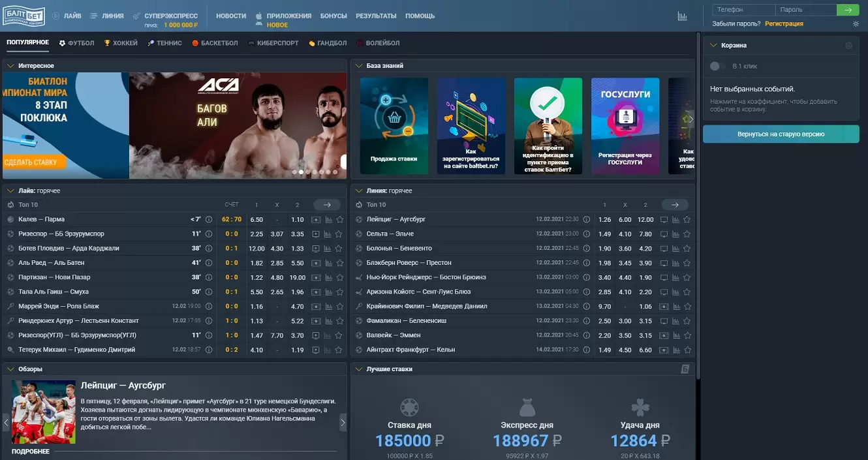Viewport: 868px width, 460px height.
Task: Open the Результаты menu item
Action: tap(376, 16)
